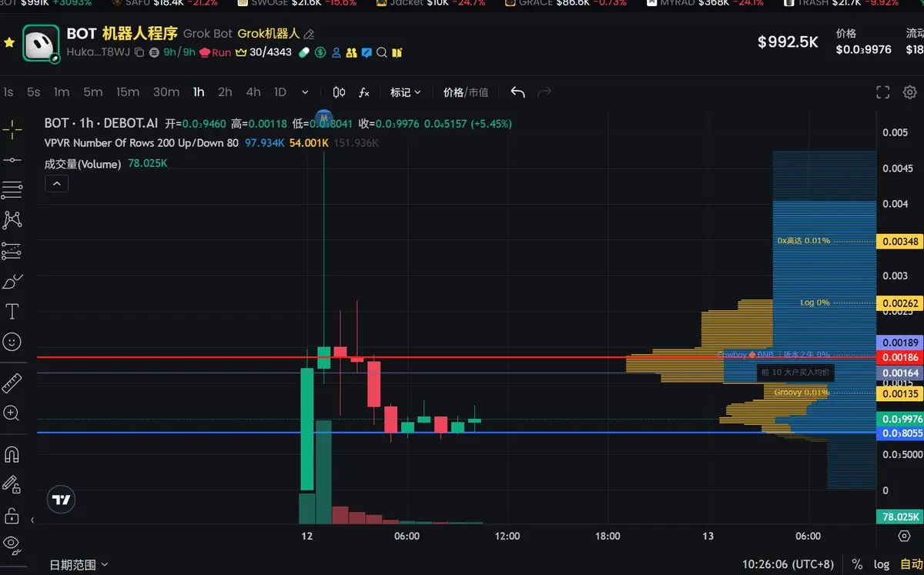924x575 pixels.
Task: Click the yellow book icon in header
Action: [397, 52]
